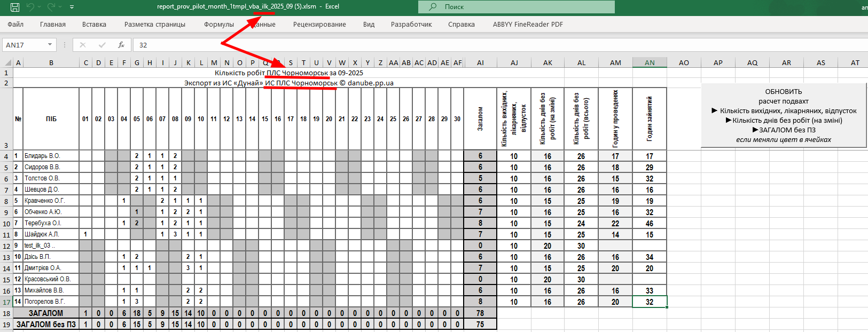Viewport: 868px width, 332px height.
Task: Click the formula bar confirm checkmark icon
Action: tap(102, 45)
